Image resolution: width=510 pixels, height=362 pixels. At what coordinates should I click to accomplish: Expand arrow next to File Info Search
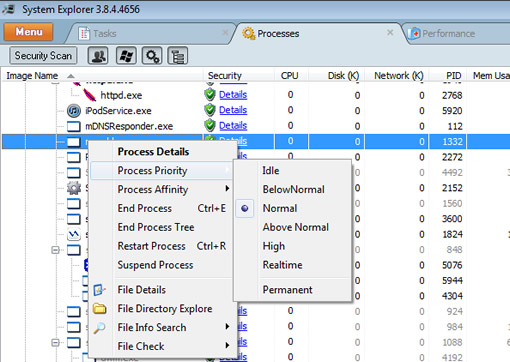227,327
